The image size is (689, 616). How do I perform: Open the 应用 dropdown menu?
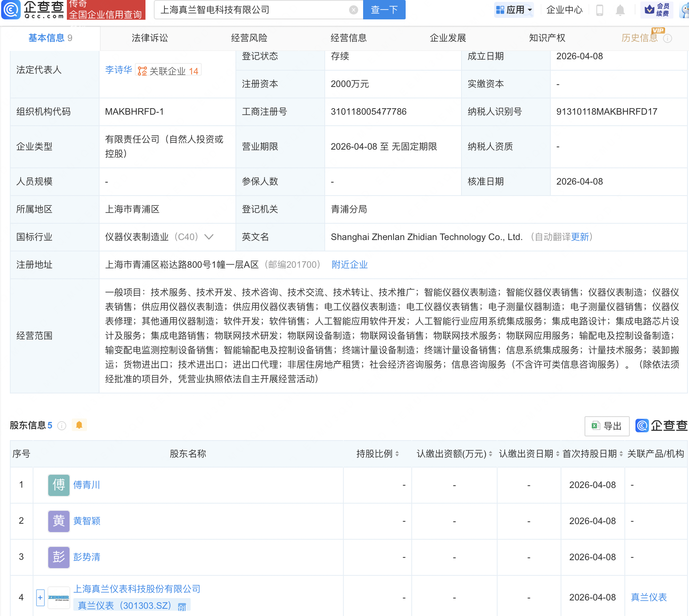(514, 10)
